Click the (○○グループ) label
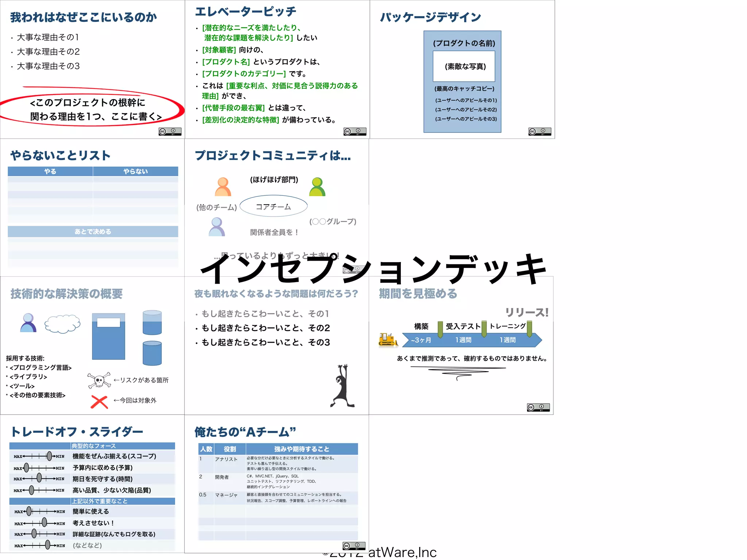Viewport: 747px width, 560px height. 333,221
